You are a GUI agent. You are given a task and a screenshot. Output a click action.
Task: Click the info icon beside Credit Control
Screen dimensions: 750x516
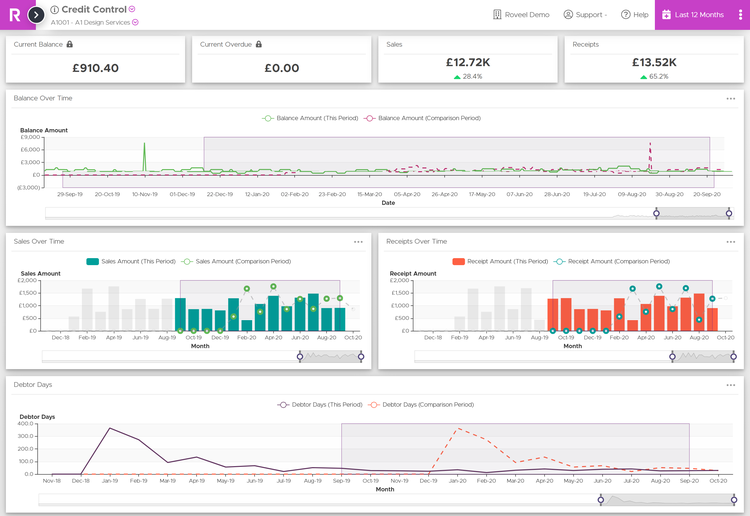[x=55, y=9]
